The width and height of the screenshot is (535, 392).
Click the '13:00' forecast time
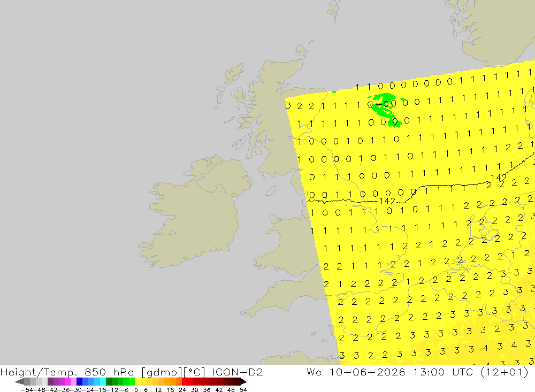tap(429, 372)
